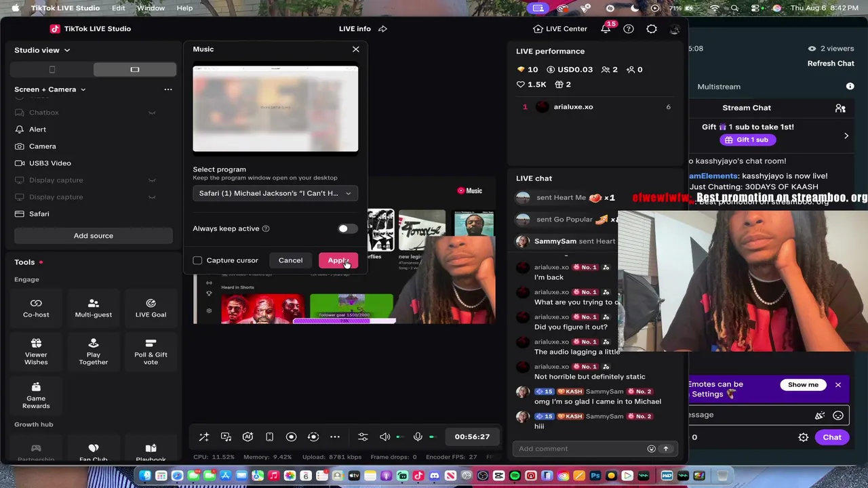Dismiss the Emotes banner in stream chat

[x=838, y=385]
